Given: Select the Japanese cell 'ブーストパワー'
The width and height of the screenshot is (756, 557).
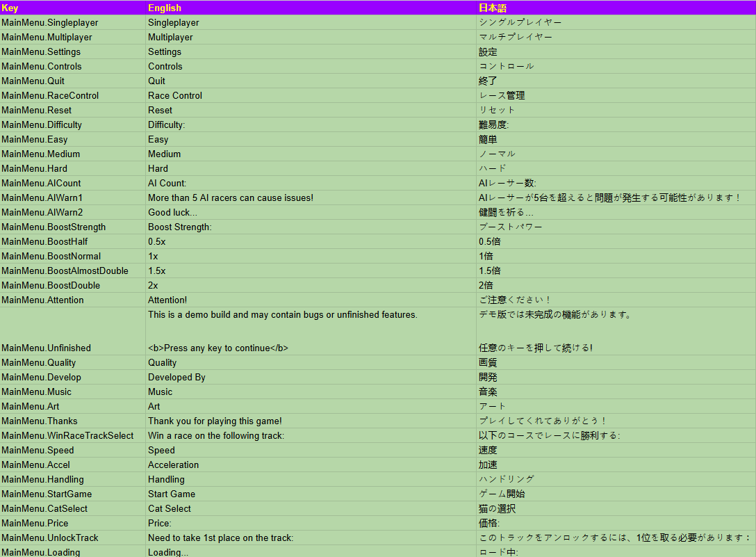Looking at the screenshot, I should click(616, 227).
